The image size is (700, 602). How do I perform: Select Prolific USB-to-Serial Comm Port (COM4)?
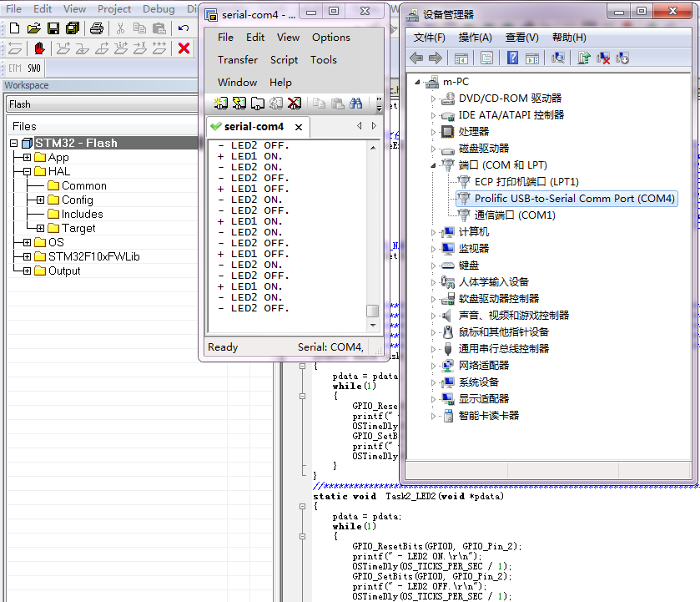click(567, 199)
